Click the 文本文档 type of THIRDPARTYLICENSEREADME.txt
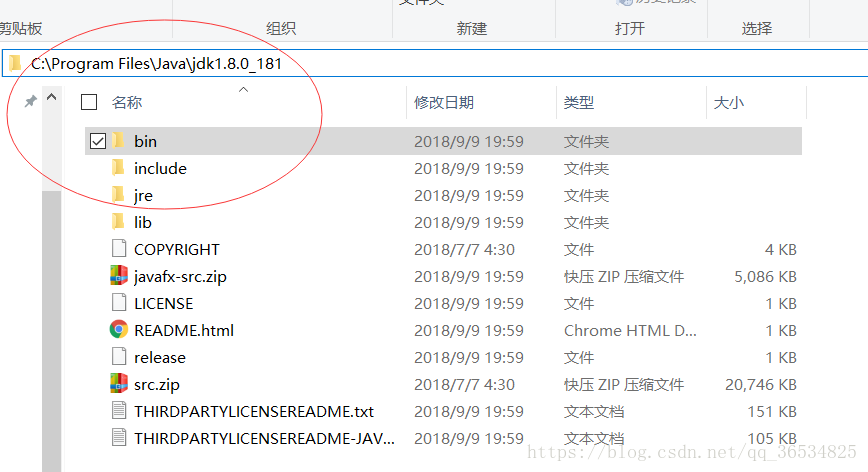The height and width of the screenshot is (472, 868). (x=594, y=412)
